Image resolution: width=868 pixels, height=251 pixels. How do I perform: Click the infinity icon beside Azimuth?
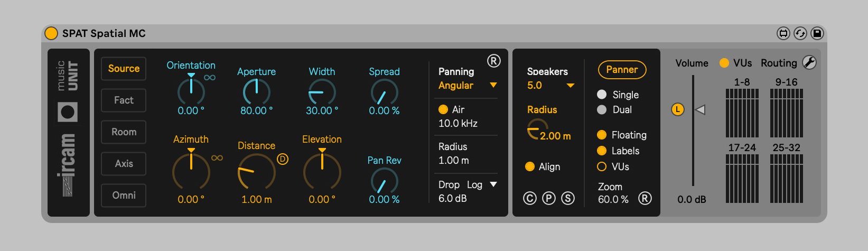[x=217, y=158]
